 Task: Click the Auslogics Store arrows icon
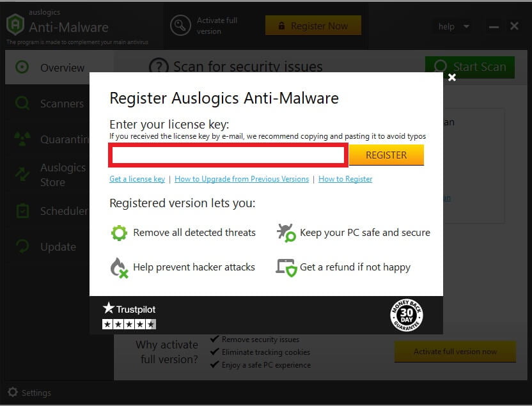click(x=22, y=175)
